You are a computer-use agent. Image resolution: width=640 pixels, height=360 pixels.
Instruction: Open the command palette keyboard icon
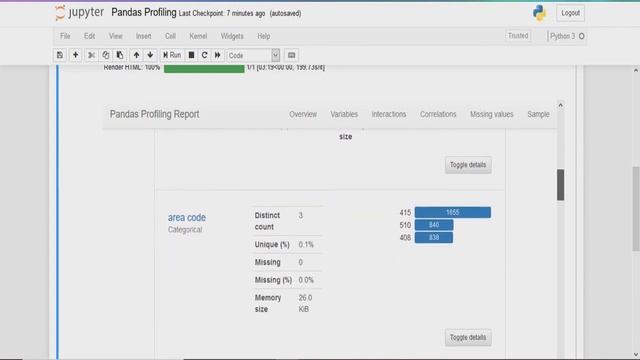291,55
